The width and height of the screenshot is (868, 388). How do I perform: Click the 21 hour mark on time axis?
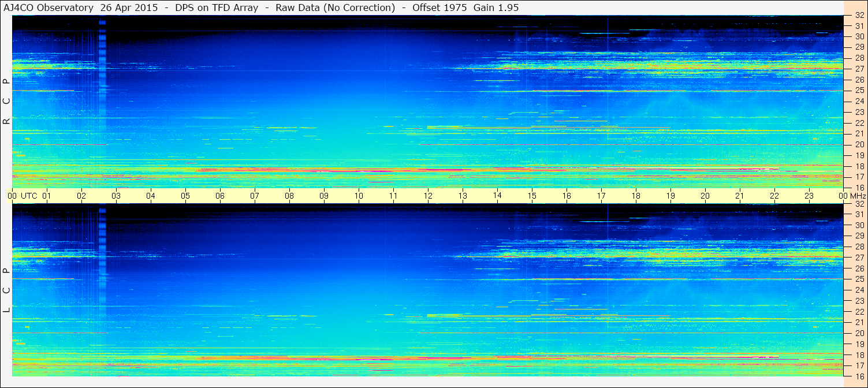(x=740, y=196)
